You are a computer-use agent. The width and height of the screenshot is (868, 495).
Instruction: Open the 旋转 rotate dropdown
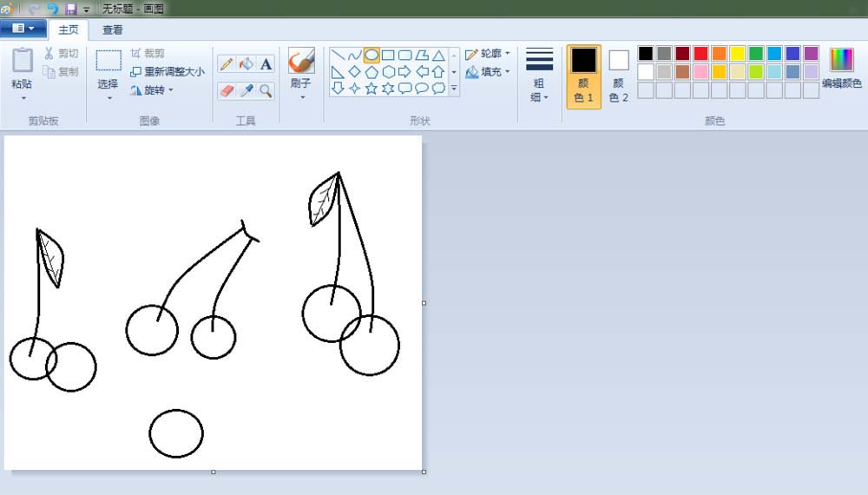tap(152, 89)
